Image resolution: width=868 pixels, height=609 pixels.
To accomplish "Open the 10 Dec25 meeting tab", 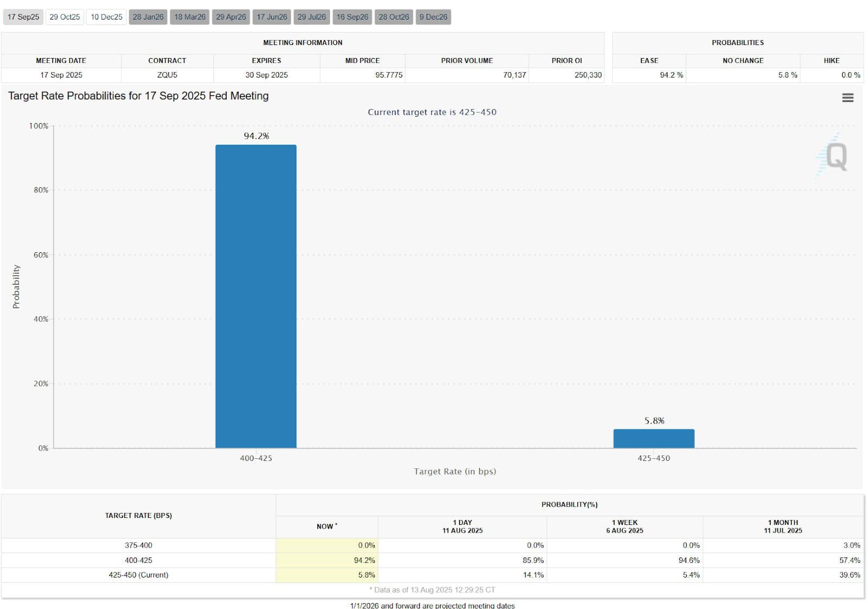I will coord(106,17).
